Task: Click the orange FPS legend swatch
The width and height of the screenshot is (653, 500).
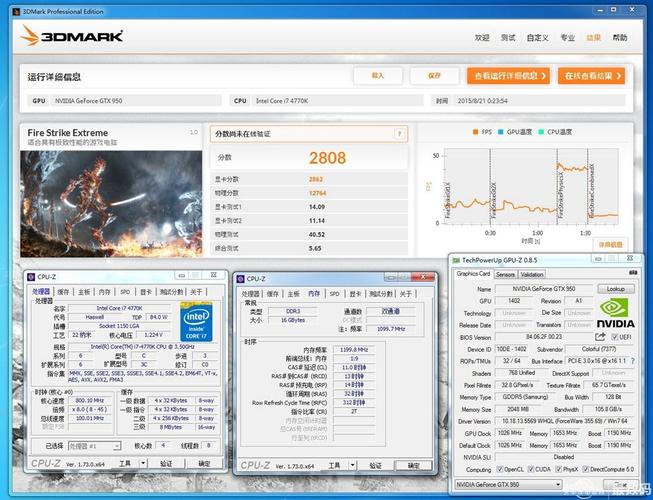Action: point(475,132)
